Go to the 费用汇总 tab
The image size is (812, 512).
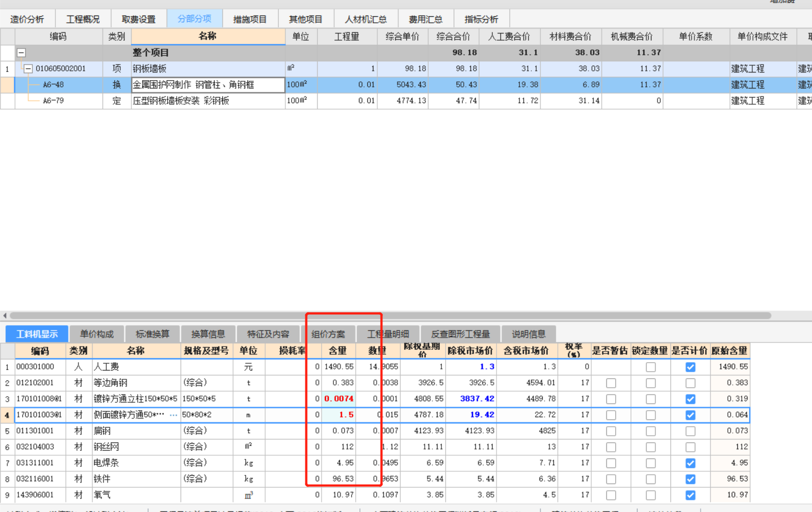[425, 19]
